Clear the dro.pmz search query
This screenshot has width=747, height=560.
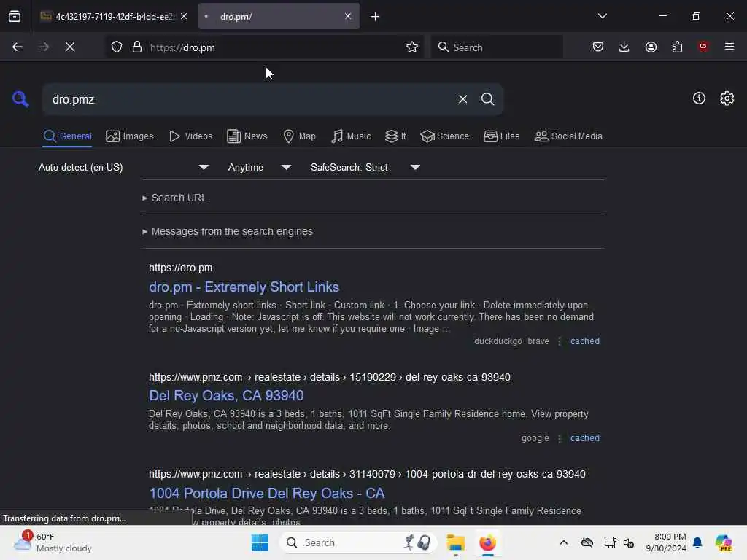(x=462, y=99)
